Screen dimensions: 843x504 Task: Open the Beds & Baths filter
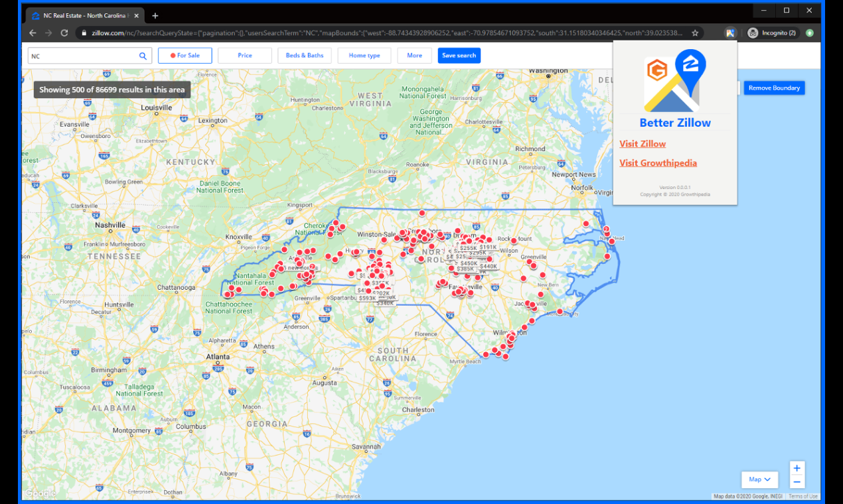tap(305, 56)
